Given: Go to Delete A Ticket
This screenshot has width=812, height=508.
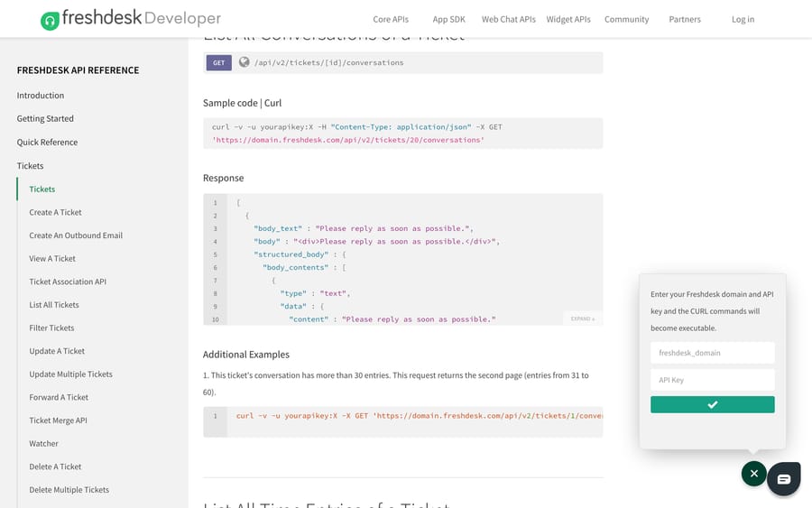Looking at the screenshot, I should (55, 466).
